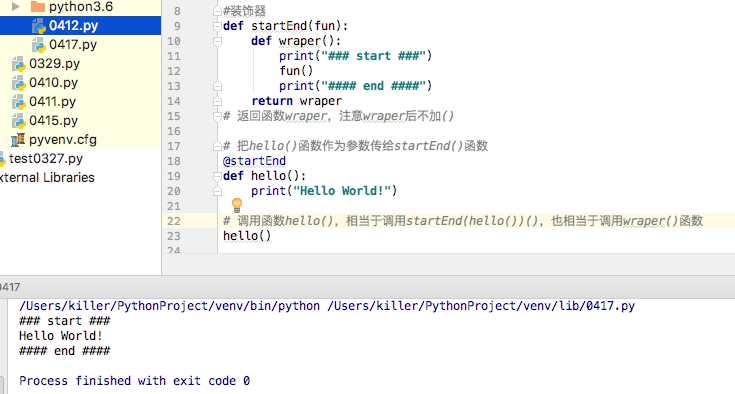Click the 'hello()' call on line 23
Screen dimensions: 735x394
[247, 236]
